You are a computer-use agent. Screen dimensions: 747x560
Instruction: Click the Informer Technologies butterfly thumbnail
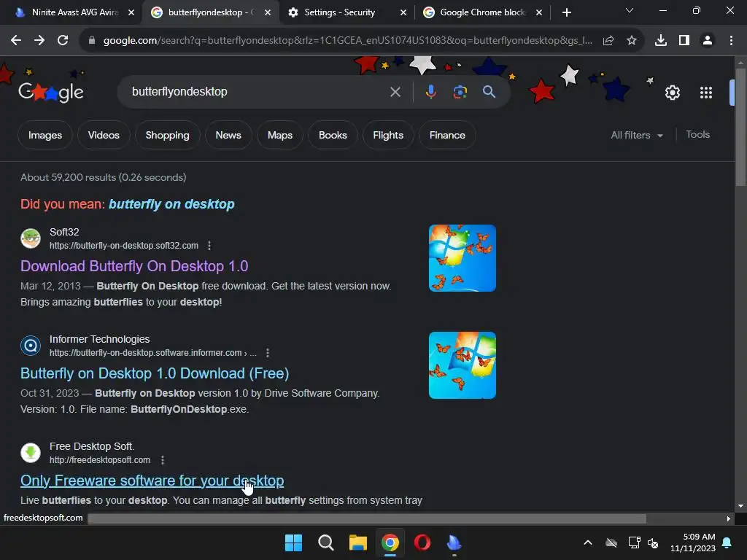pos(462,365)
